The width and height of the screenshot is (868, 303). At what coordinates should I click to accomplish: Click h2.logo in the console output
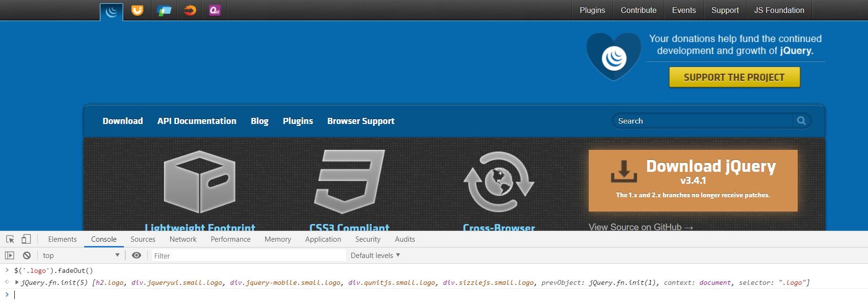[110, 282]
